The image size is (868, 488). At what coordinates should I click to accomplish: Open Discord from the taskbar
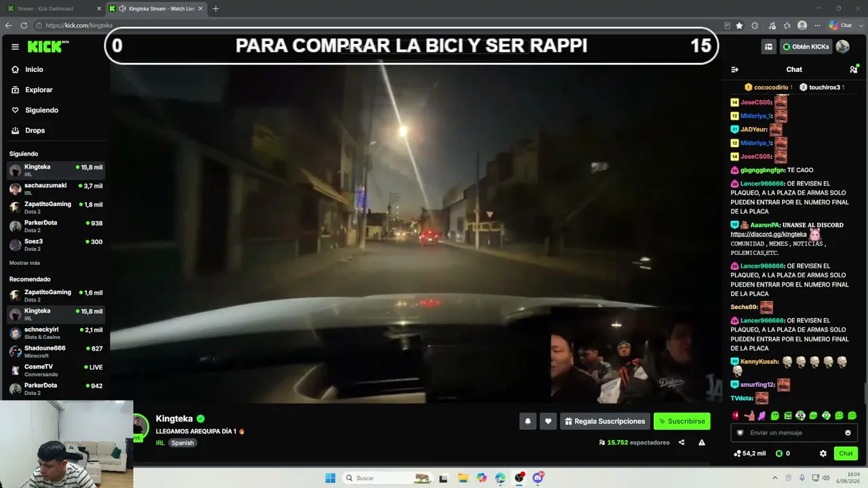tap(538, 478)
